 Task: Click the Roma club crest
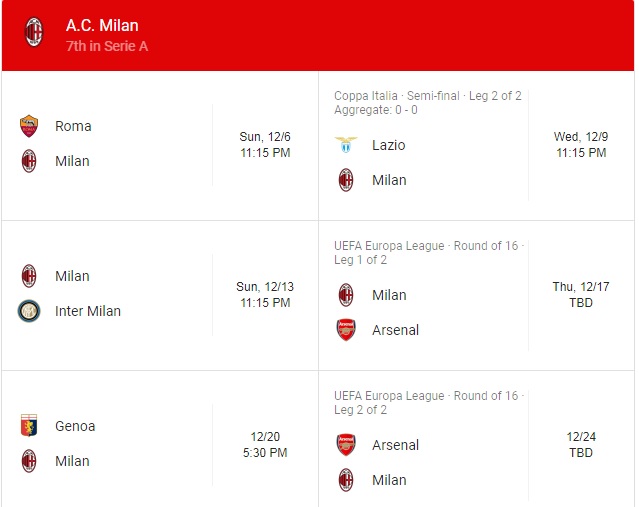tap(29, 126)
